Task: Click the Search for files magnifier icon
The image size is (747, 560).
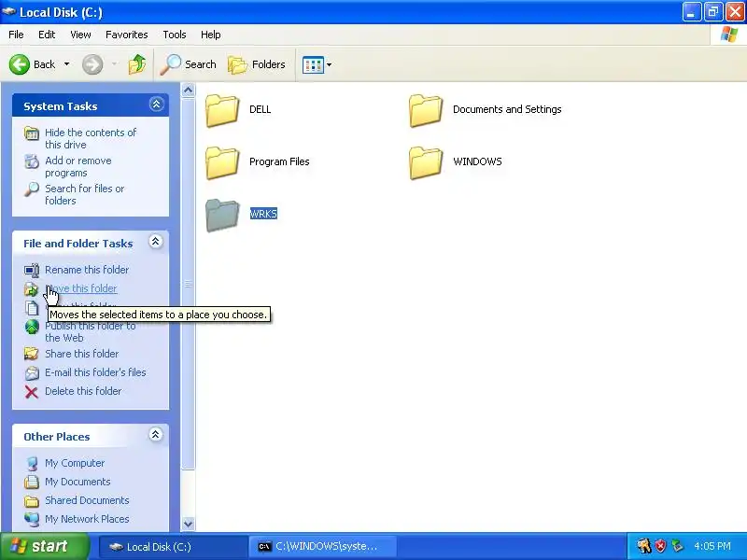Action: (x=32, y=189)
